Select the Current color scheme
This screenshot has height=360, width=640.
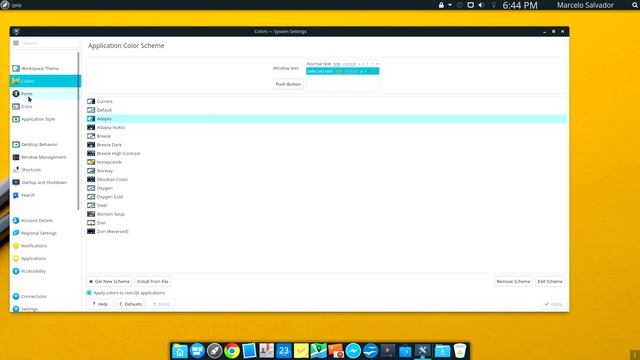(x=327, y=101)
